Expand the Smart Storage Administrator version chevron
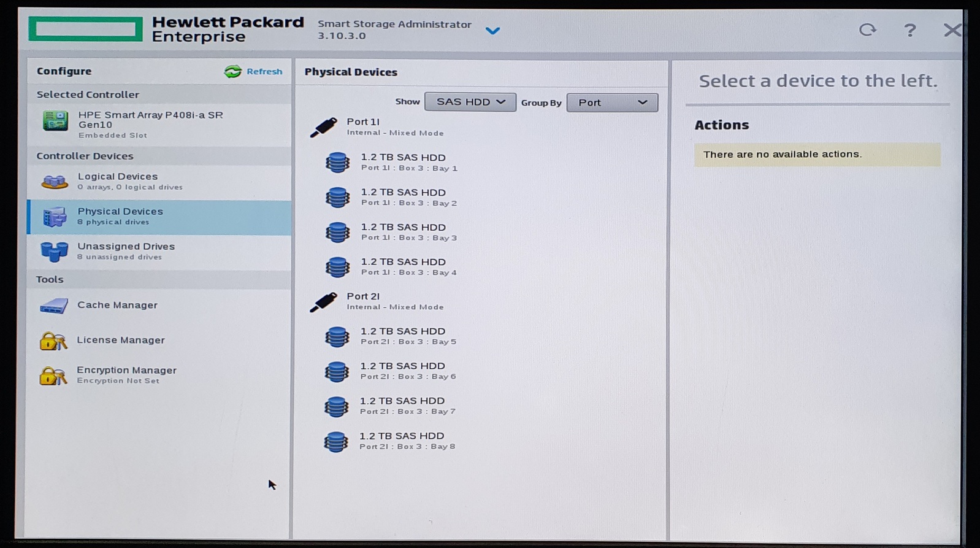The height and width of the screenshot is (548, 980). click(x=492, y=31)
